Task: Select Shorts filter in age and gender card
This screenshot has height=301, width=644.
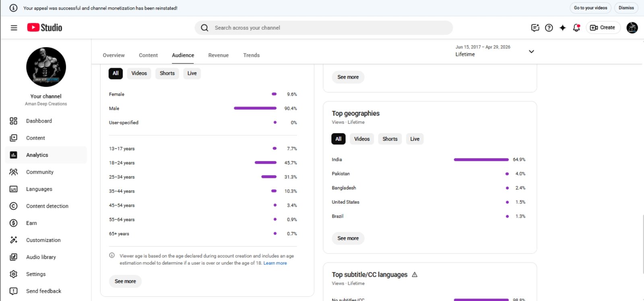Action: pyautogui.click(x=167, y=73)
